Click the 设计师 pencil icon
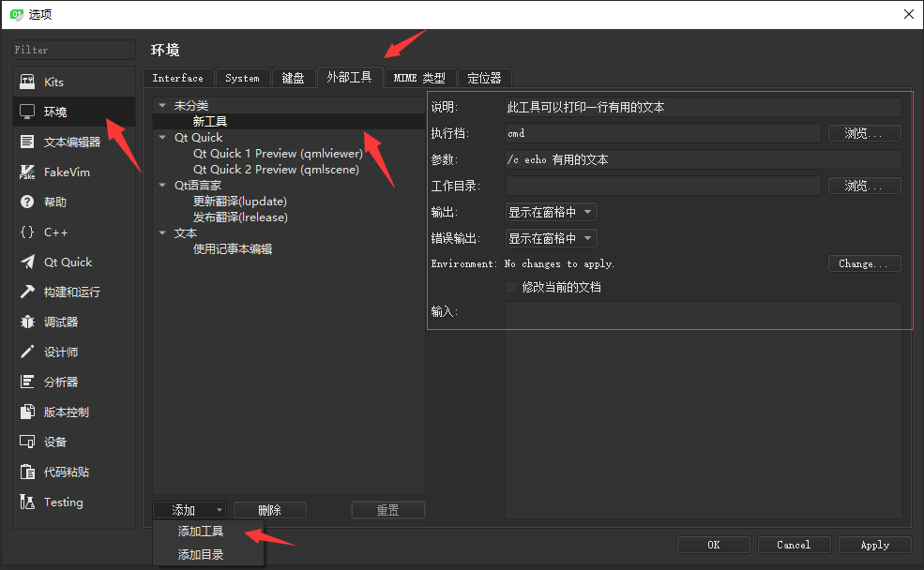Image resolution: width=924 pixels, height=570 pixels. (x=27, y=352)
